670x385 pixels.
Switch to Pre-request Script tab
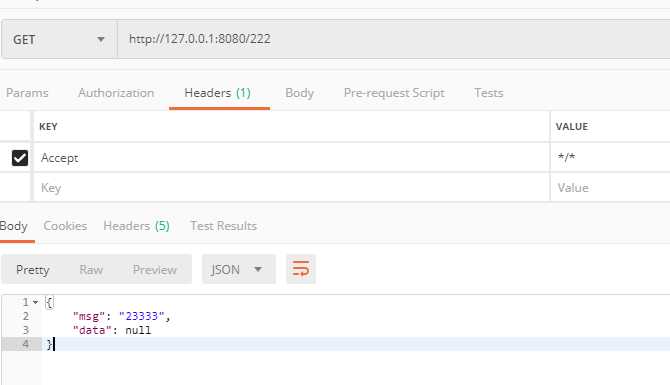click(394, 93)
